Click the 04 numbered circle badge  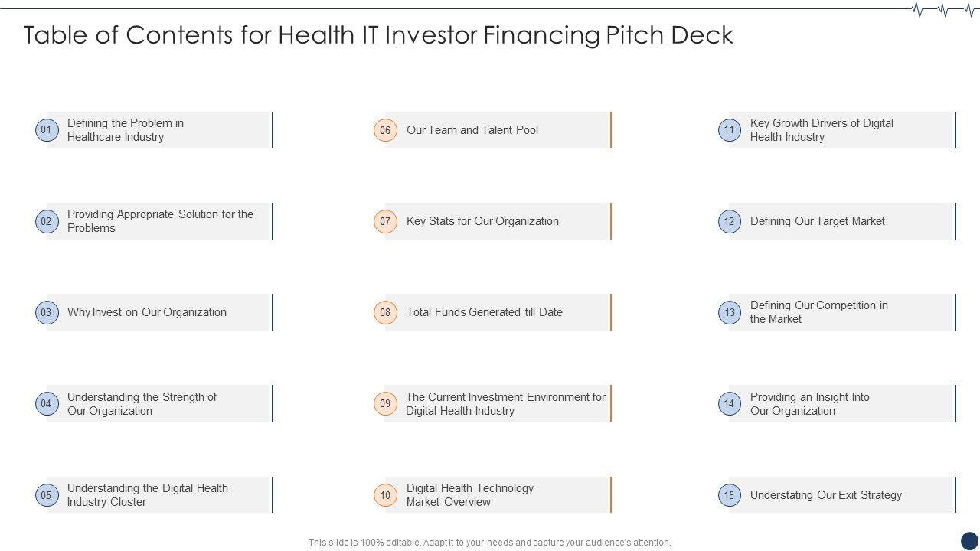click(47, 403)
